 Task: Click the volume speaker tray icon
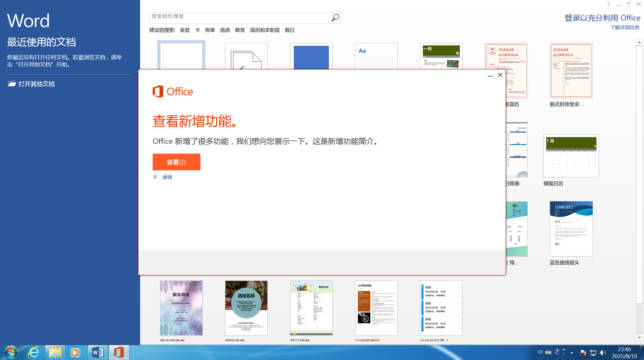[603, 352]
